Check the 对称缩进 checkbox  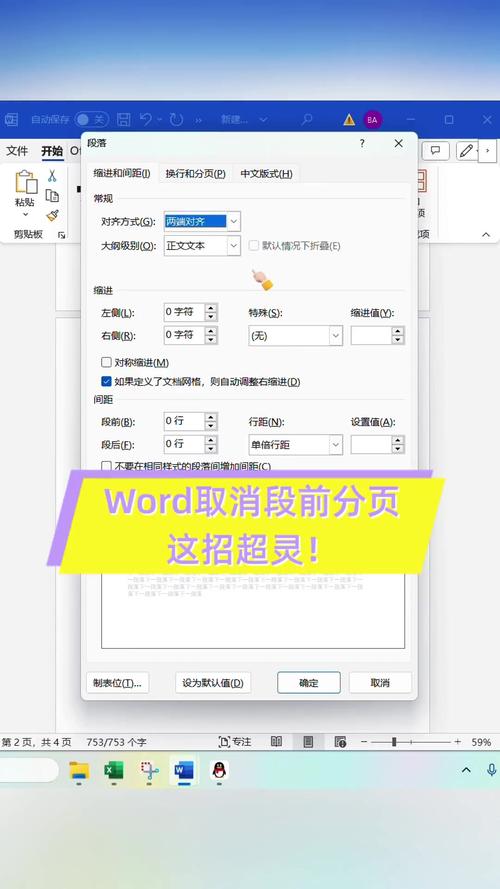point(106,362)
